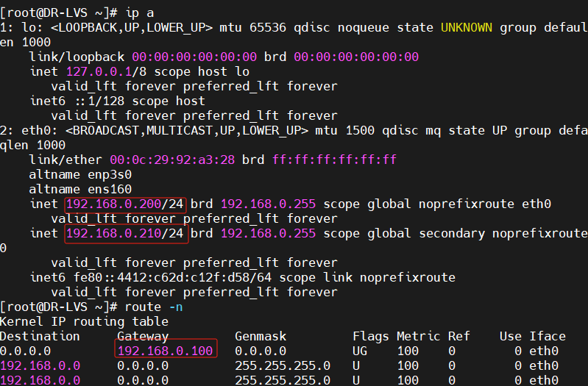The image size is (588, 386).
Task: Click IP address 192.168.0.200/24
Action: (125, 204)
